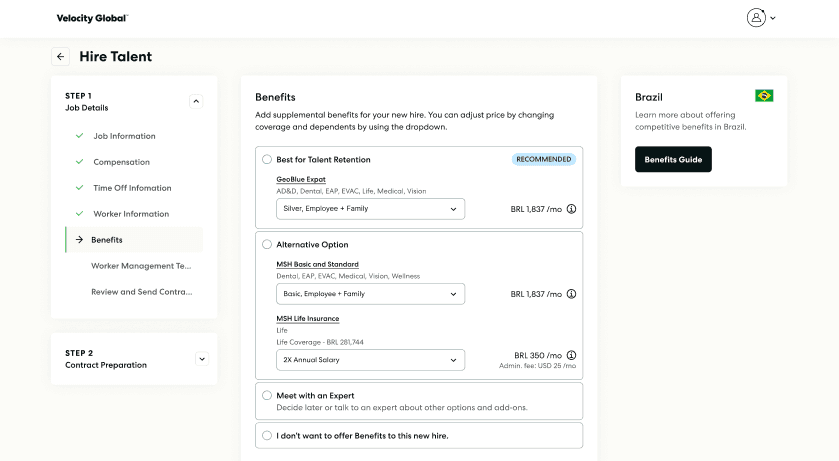The height and width of the screenshot is (461, 839).
Task: Click info icon beside BRL 350 /mo
Action: [571, 355]
